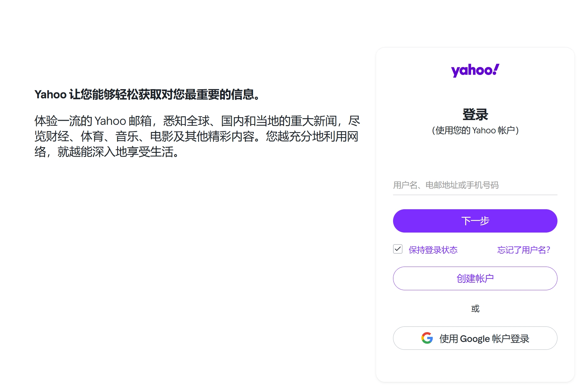The width and height of the screenshot is (588, 392).
Task: Click the checkmark inside the stay-signed-in box
Action: 398,249
